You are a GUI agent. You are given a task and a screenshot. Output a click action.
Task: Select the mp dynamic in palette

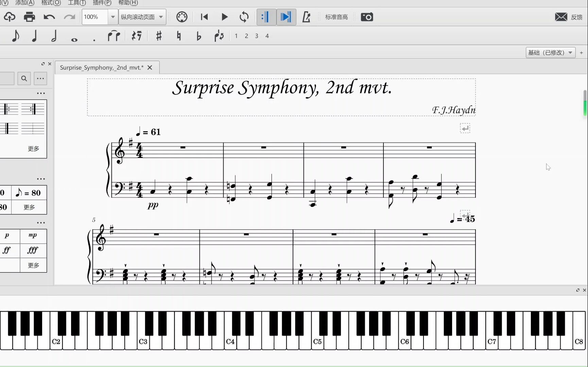coord(33,235)
